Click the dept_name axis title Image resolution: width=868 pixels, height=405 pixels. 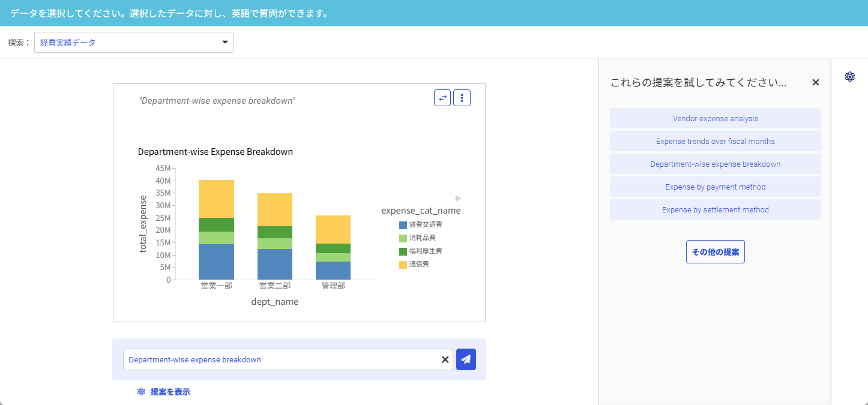click(274, 302)
